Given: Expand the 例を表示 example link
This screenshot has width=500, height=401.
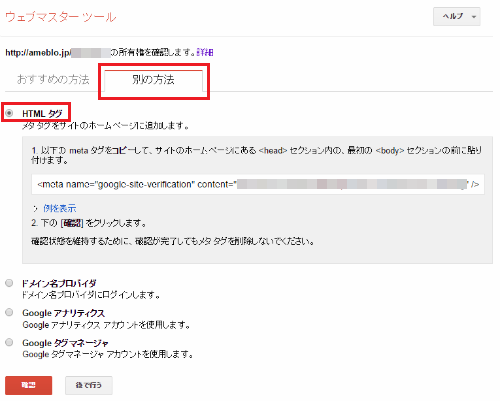Looking at the screenshot, I should point(59,209).
